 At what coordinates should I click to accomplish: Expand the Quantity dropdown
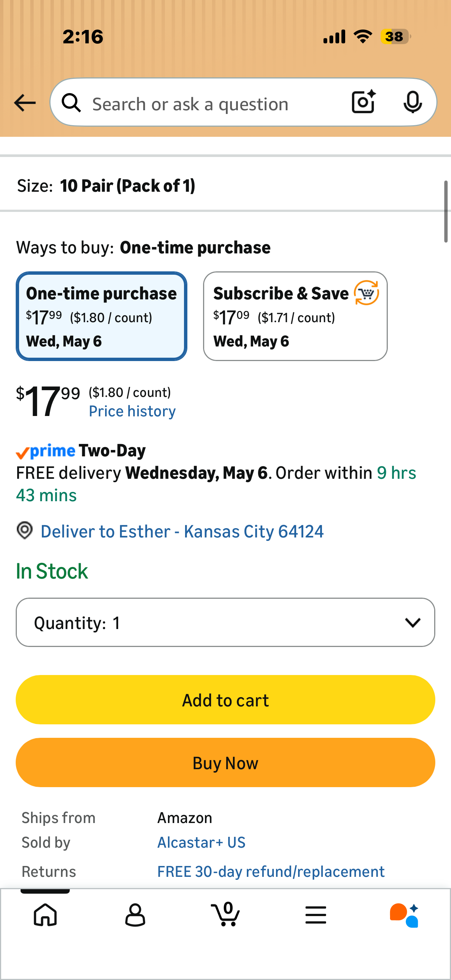[225, 622]
